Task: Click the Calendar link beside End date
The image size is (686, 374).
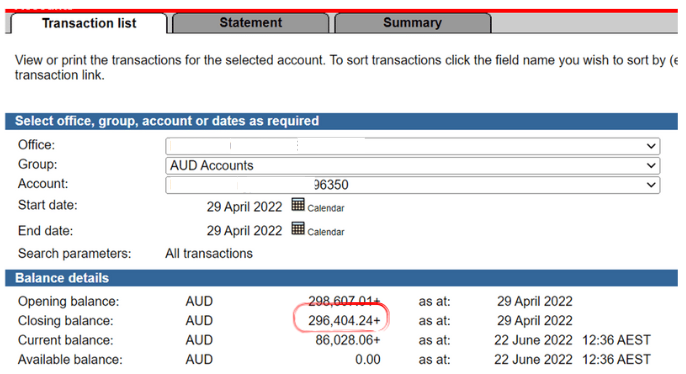Action: (x=326, y=232)
